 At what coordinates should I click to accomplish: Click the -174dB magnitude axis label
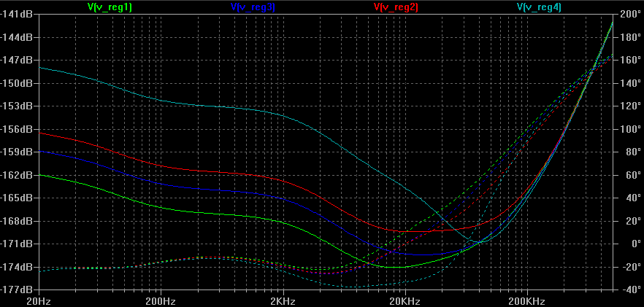tap(15, 267)
